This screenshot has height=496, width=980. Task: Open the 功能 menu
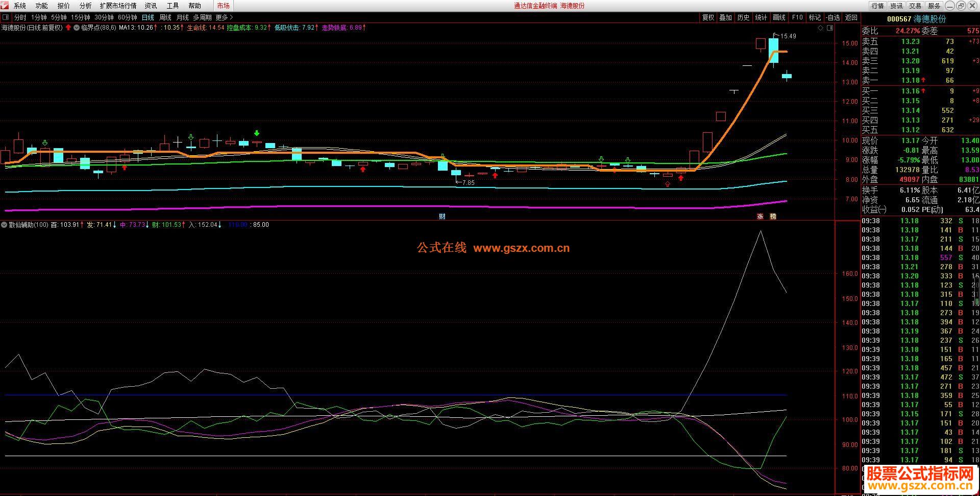point(41,6)
